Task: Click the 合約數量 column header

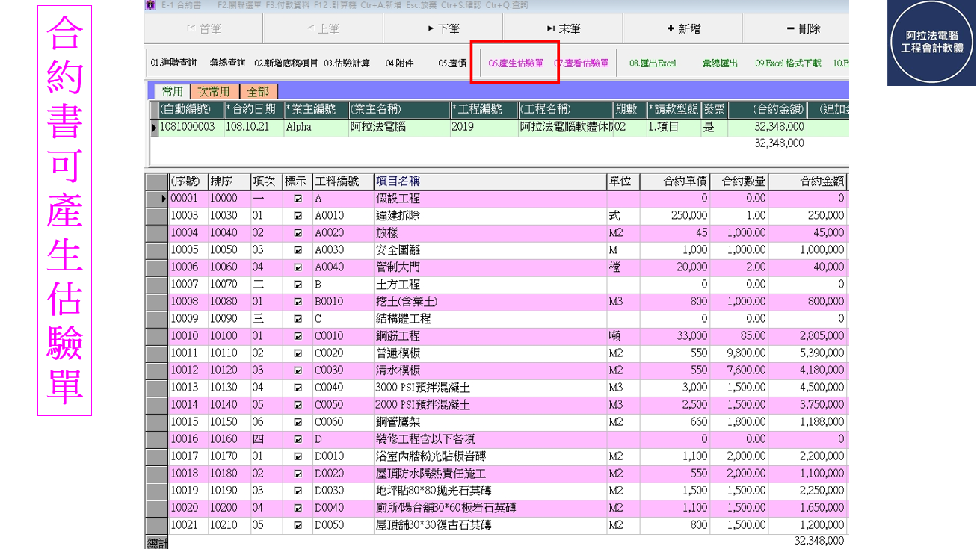Action: click(739, 182)
